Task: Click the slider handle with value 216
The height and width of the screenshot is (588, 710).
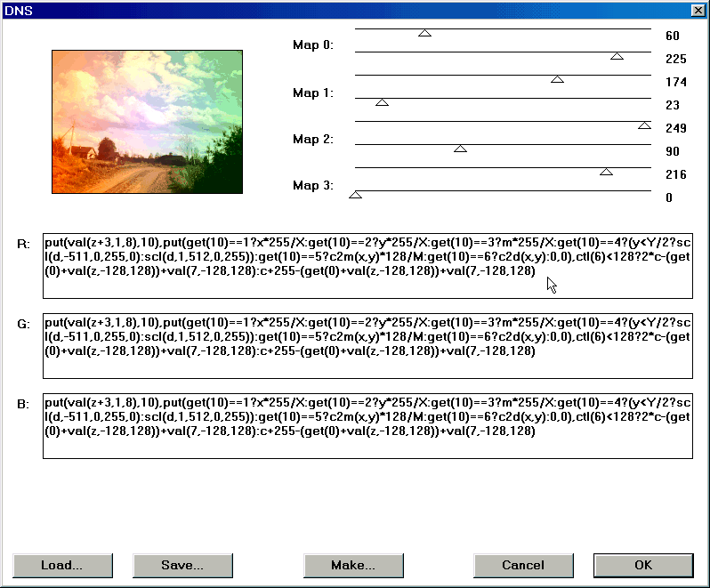Action: tap(606, 172)
